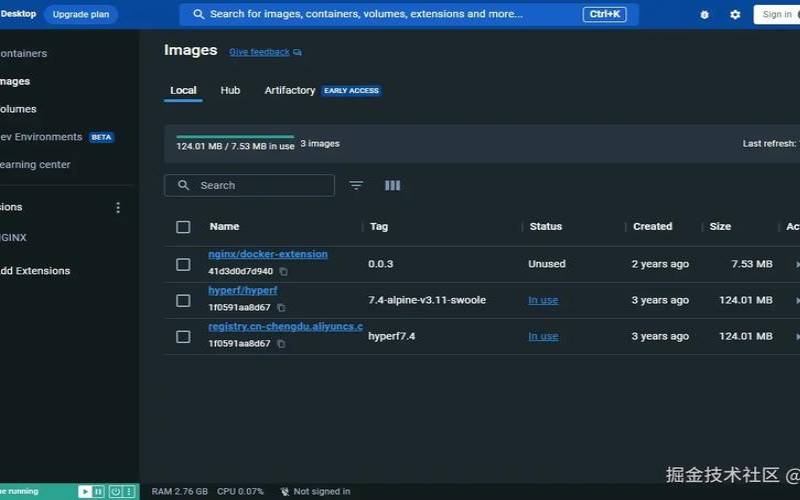Open the nginx/docker-extension image link

[268, 254]
